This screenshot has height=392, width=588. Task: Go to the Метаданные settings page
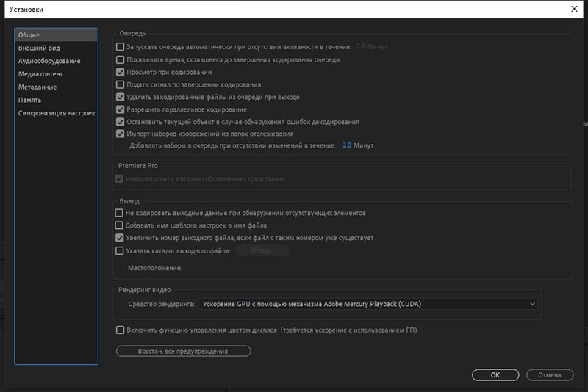pyautogui.click(x=37, y=87)
